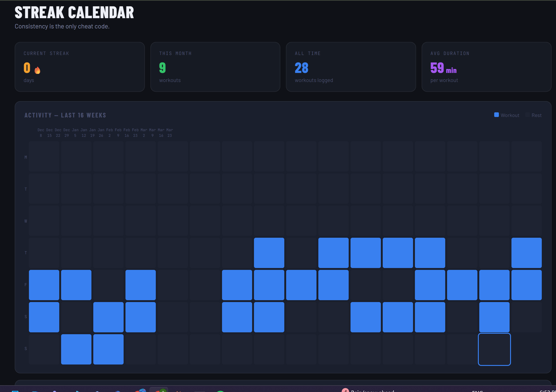Click Monday rest cell in first week column
The width and height of the screenshot is (556, 392).
coord(44,157)
